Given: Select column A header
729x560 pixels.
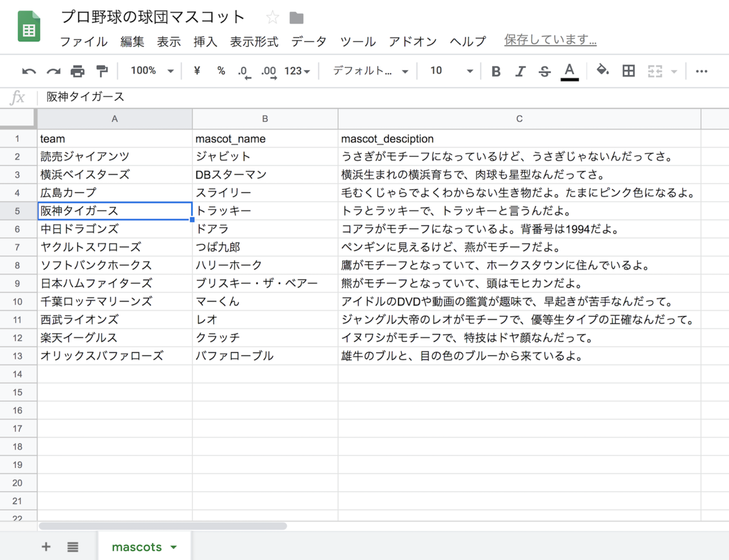Looking at the screenshot, I should 115,119.
